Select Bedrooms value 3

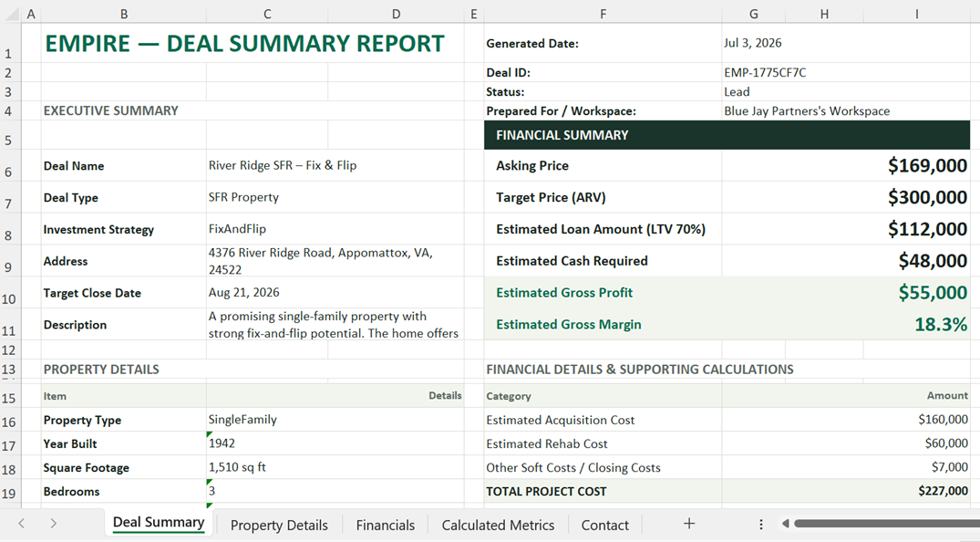coord(211,491)
